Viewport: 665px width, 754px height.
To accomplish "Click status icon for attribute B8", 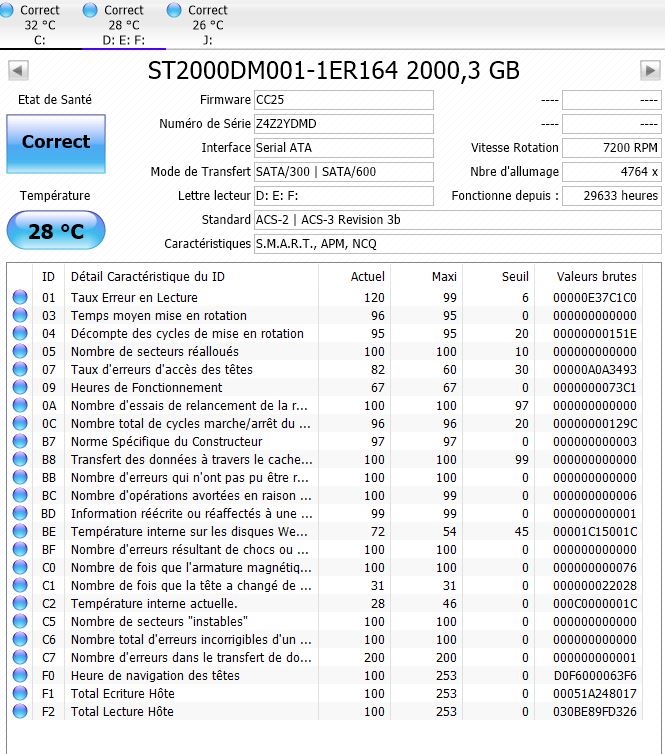I will tap(20, 459).
